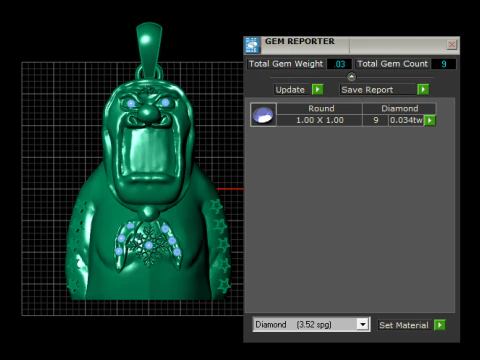Collapse the summary with the round arrow toggle
Image resolution: width=480 pixels, height=360 pixels.
pos(351,77)
